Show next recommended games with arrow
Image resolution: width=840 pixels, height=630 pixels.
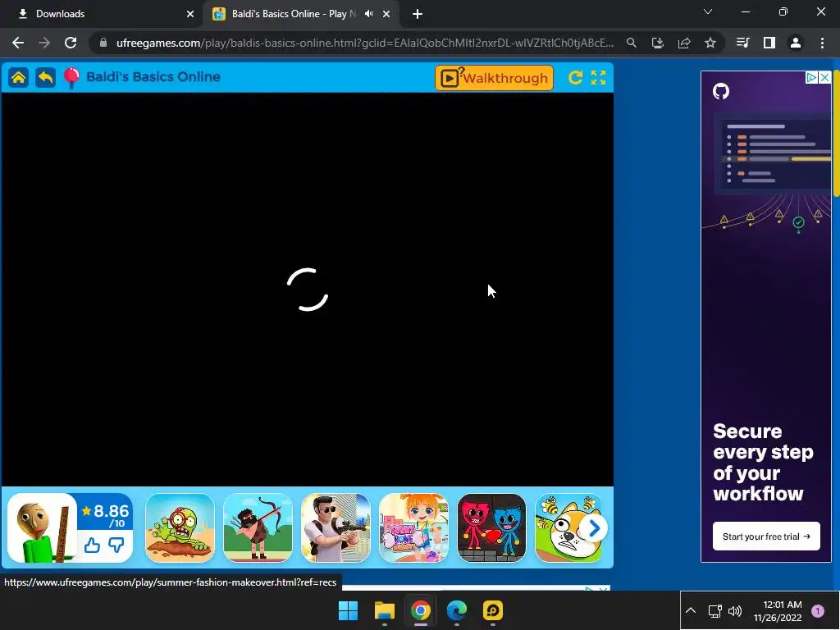[x=594, y=529]
